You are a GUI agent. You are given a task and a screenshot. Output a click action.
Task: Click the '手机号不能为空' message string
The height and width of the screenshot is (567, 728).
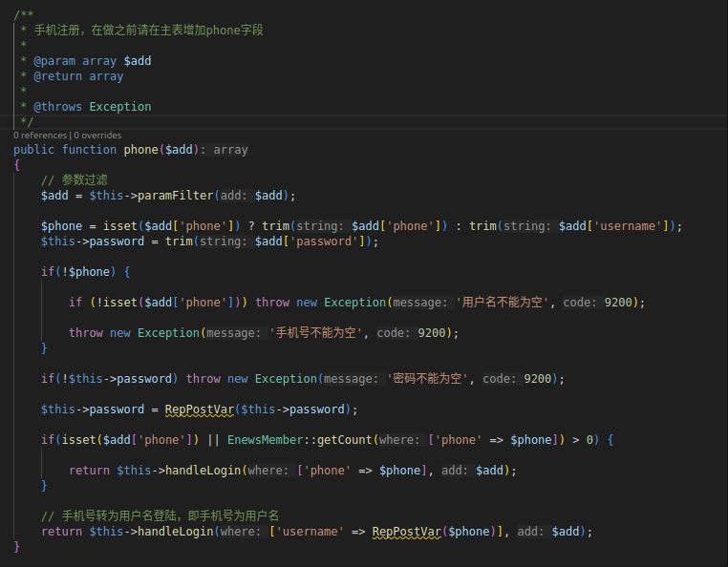point(315,333)
